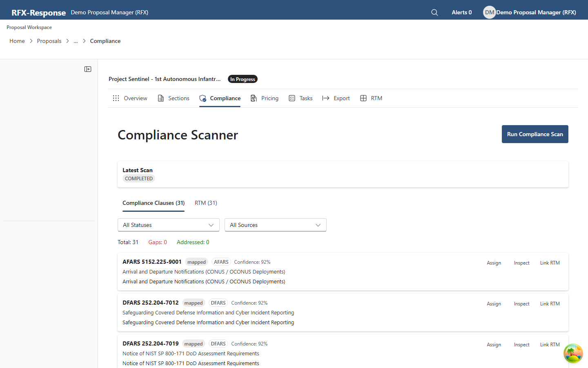Viewport: 588px width, 368px height.
Task: Click the Pricing icon
Action: (x=254, y=98)
